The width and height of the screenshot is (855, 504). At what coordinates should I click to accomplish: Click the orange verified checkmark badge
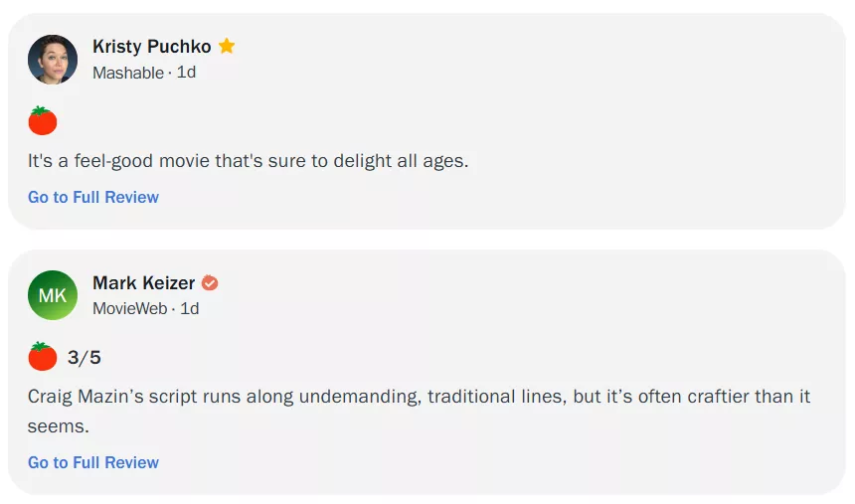pos(210,283)
